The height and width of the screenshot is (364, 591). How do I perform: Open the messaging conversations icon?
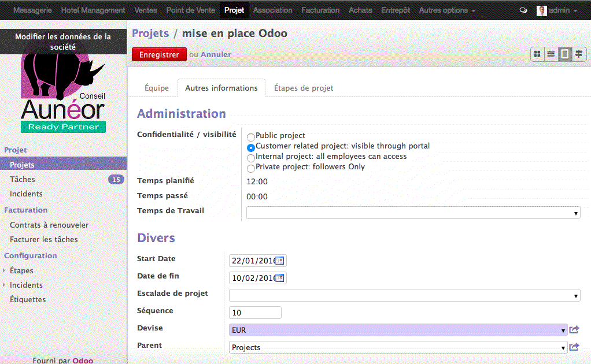pos(523,10)
